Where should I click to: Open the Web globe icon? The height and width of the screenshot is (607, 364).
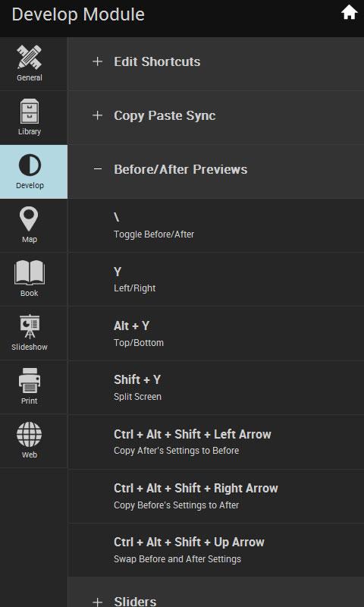pos(30,434)
